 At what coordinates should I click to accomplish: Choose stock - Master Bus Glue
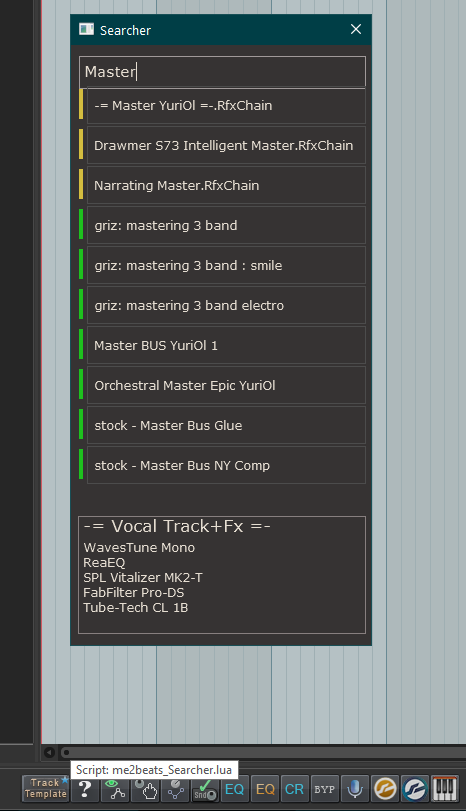[x=226, y=425]
